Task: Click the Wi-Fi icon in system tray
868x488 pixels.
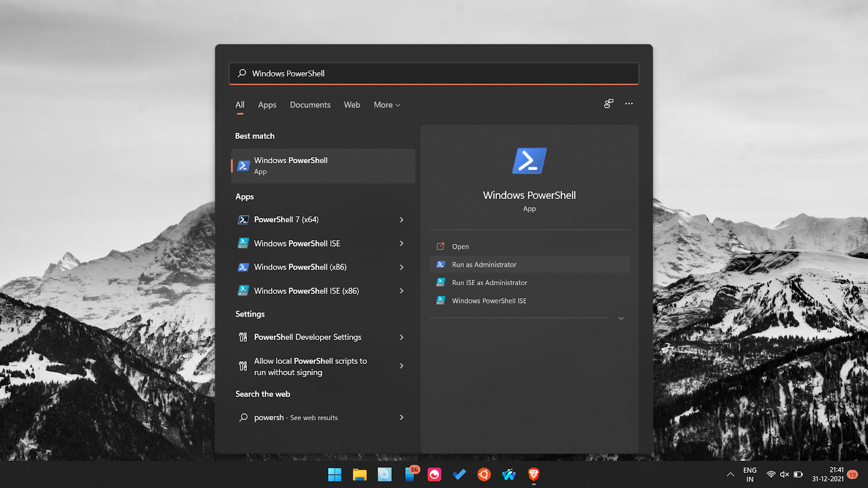Action: 771,474
